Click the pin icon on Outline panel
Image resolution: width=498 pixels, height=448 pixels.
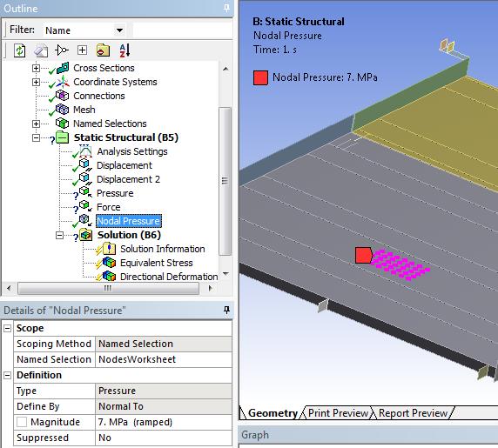226,8
